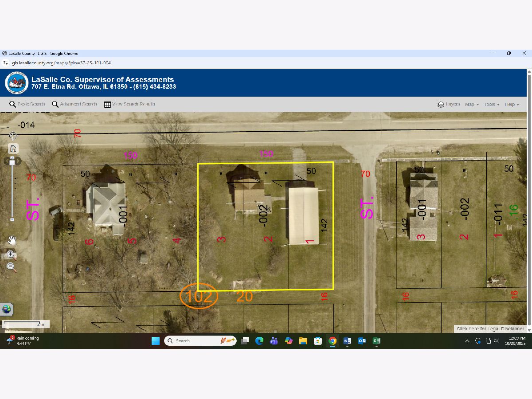The width and height of the screenshot is (532, 399).
Task: Click the Legal Disclaimer link
Action: [490, 329]
